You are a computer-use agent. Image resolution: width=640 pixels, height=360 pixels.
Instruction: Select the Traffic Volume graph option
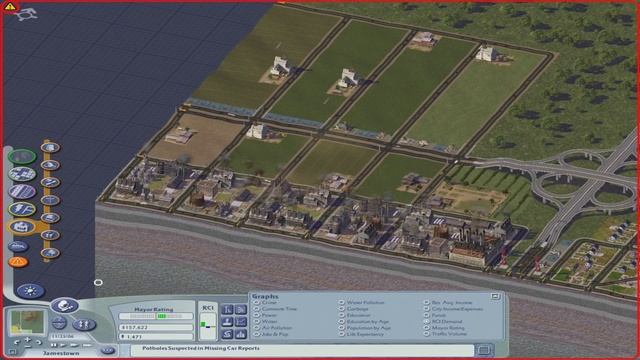(x=427, y=334)
